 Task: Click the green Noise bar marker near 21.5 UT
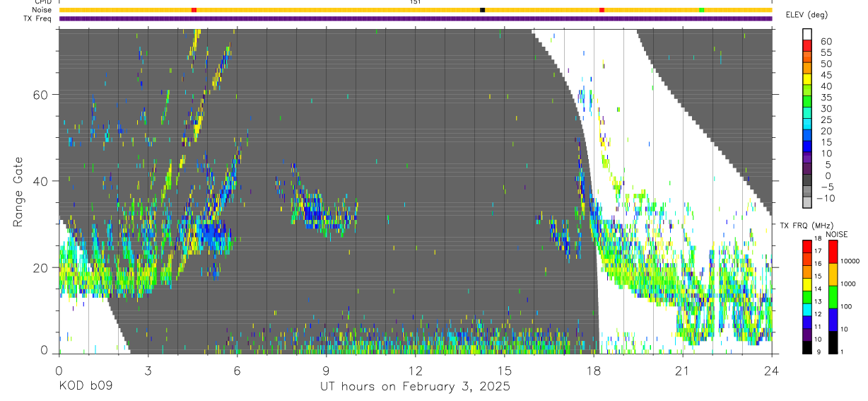[x=701, y=10]
